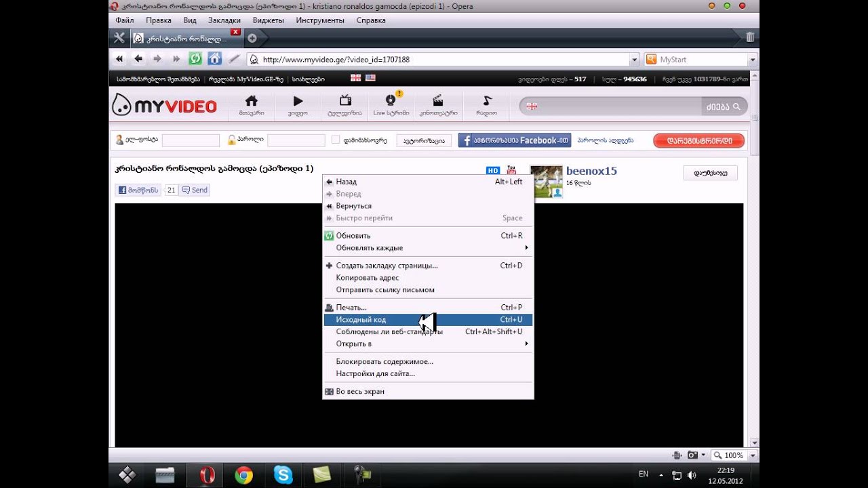Click the HD quality badge

[493, 171]
